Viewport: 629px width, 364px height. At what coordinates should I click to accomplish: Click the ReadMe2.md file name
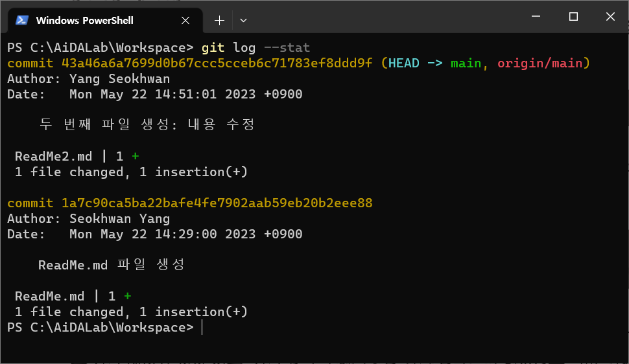pyautogui.click(x=53, y=156)
